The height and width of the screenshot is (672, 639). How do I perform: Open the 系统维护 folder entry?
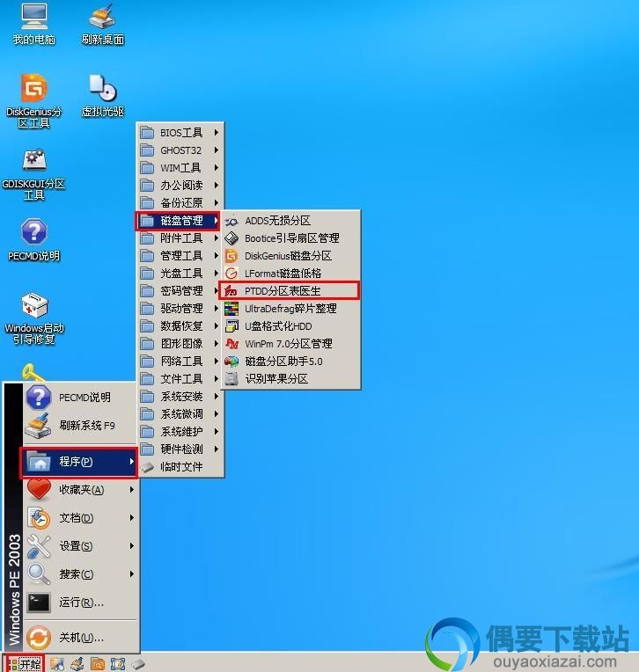tap(180, 431)
